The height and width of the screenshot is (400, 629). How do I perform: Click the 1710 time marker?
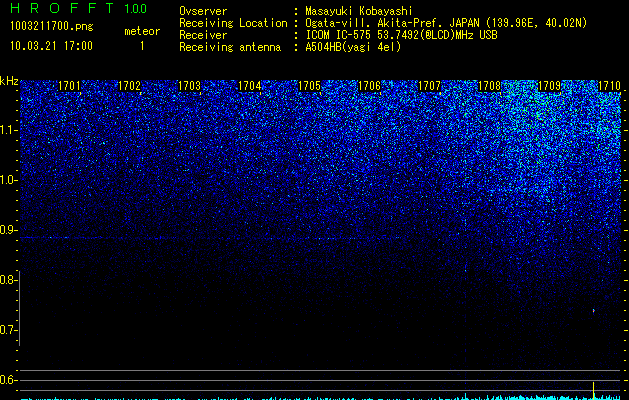point(609,86)
